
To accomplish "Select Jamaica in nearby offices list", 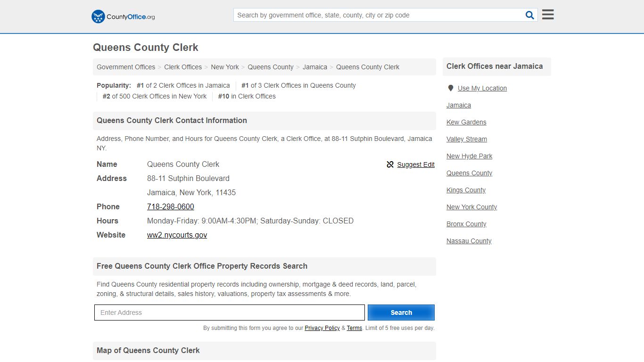I will [x=459, y=105].
